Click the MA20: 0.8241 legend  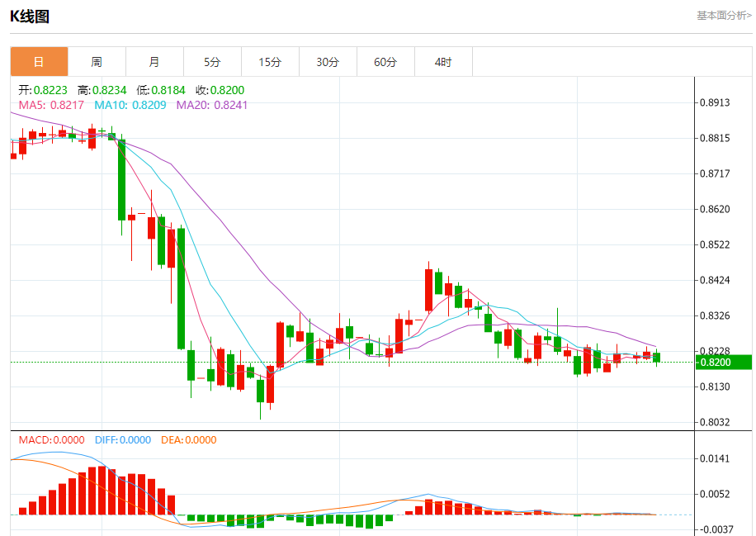211,105
